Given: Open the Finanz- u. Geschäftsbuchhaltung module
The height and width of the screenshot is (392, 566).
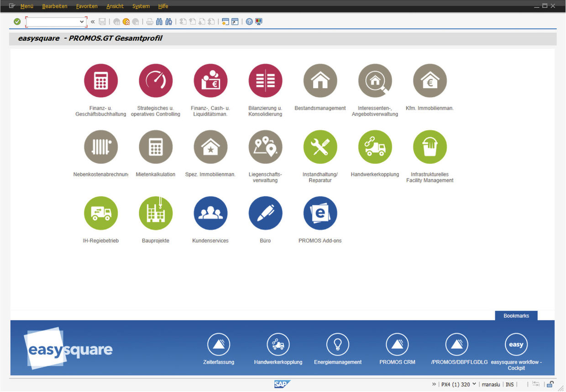Looking at the screenshot, I should tap(101, 81).
